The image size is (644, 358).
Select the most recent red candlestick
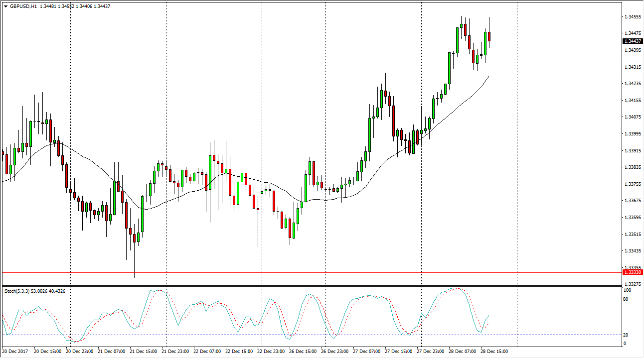pos(489,36)
